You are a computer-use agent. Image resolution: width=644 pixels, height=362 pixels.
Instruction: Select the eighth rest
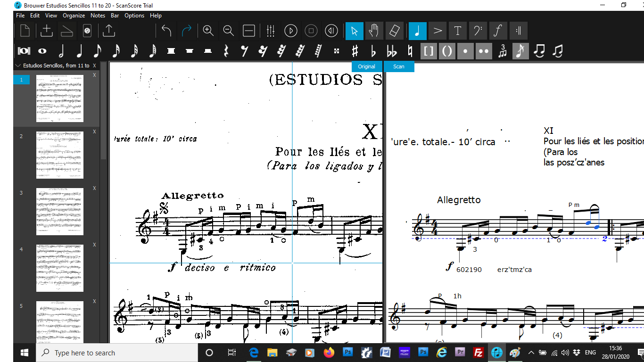point(245,51)
